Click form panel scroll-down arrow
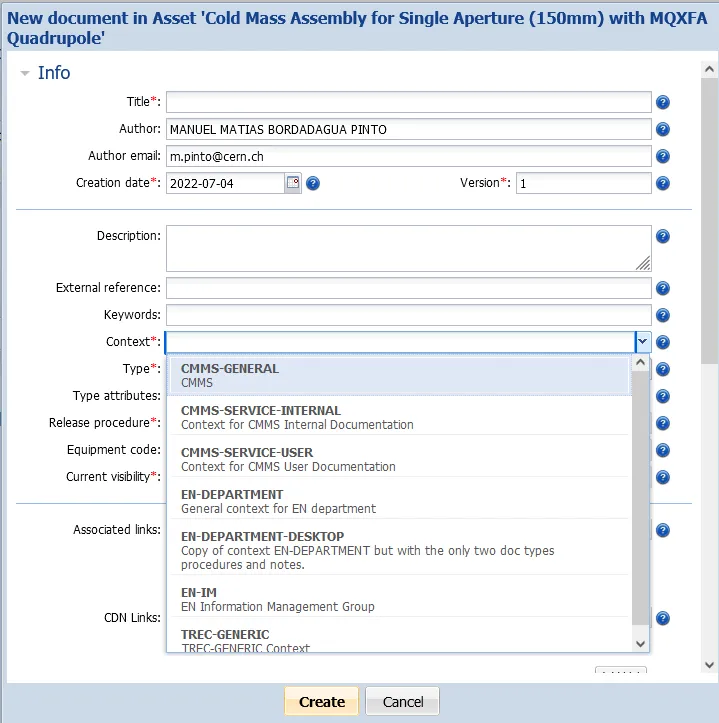 [x=709, y=665]
